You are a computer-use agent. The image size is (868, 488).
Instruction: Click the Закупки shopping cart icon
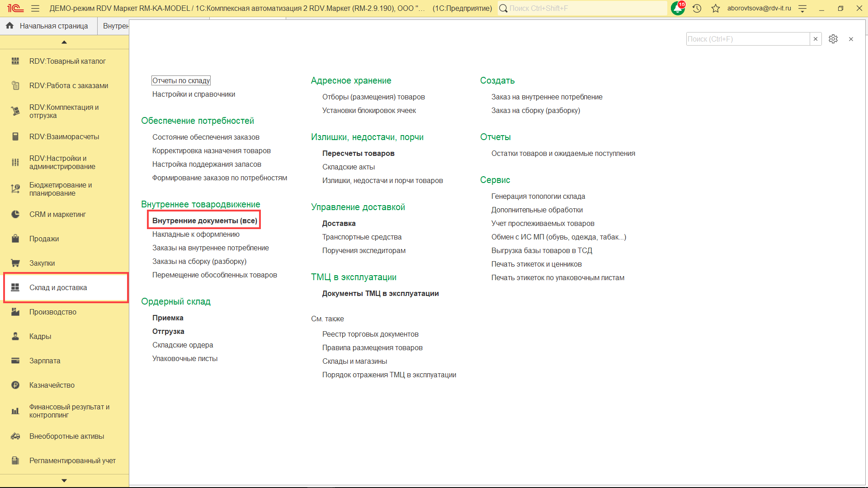click(x=15, y=263)
